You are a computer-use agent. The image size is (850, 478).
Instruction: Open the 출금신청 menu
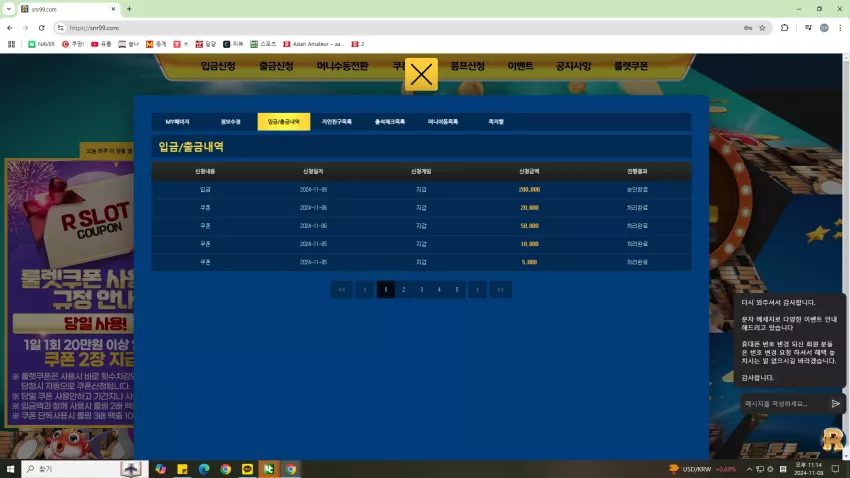coord(276,66)
